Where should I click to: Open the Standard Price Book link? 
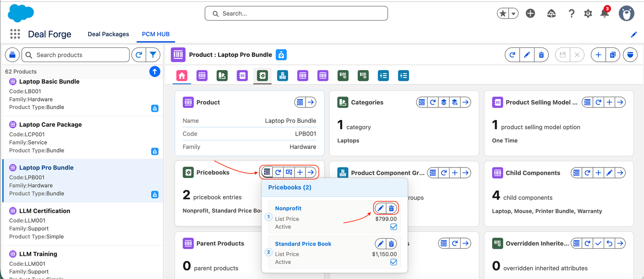pyautogui.click(x=303, y=244)
